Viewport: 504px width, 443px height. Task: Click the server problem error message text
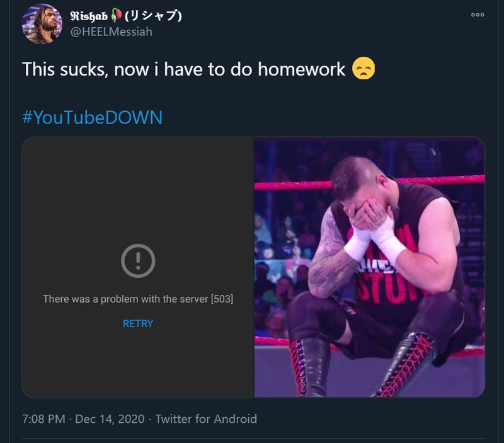[x=125, y=299]
